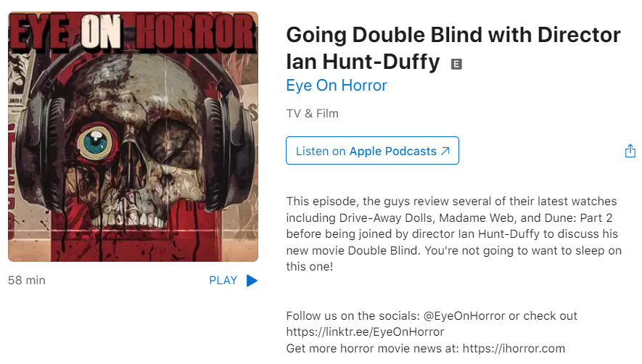Click the explicit E badge beside the title
This screenshot has height=364, width=642.
456,65
